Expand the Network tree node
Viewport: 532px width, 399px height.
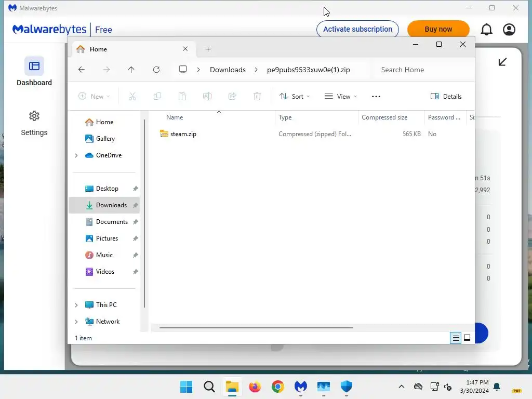76,322
